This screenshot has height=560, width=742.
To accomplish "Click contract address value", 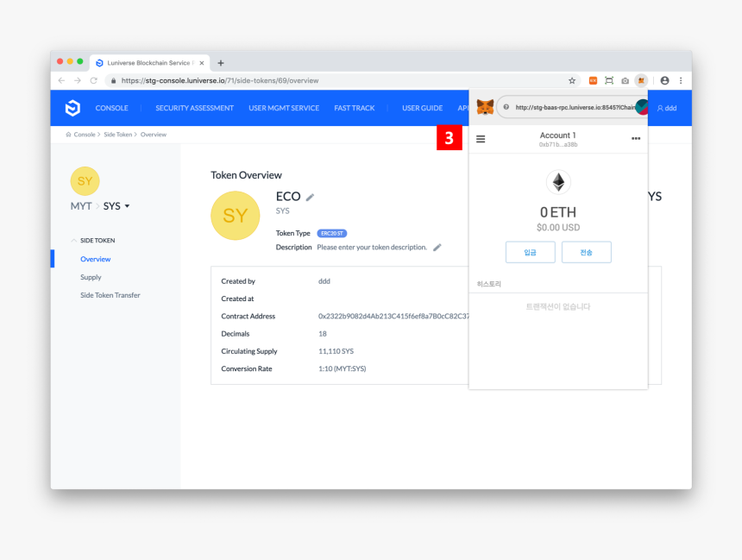I will pyautogui.click(x=393, y=316).
